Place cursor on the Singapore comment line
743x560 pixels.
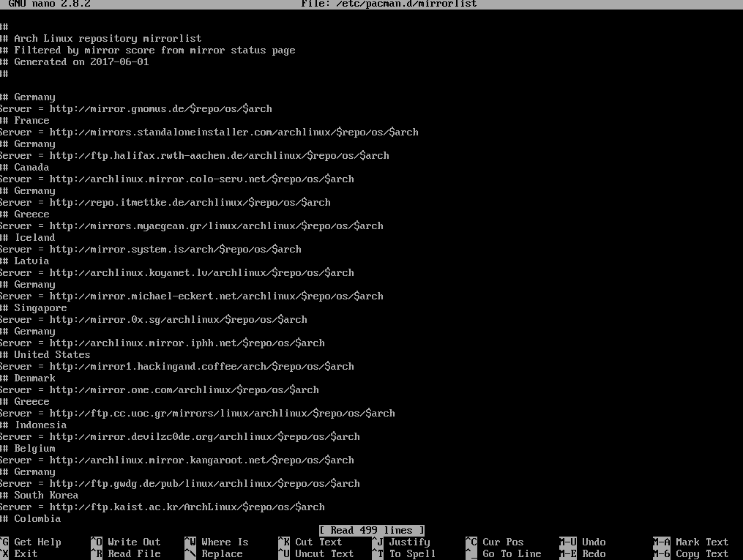[x=34, y=308]
